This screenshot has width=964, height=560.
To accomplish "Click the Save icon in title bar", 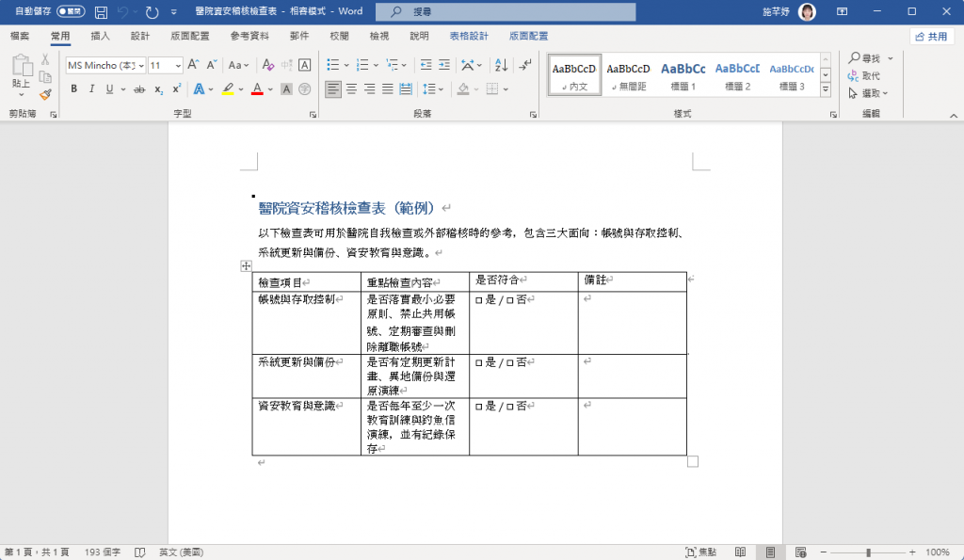I will pos(101,11).
